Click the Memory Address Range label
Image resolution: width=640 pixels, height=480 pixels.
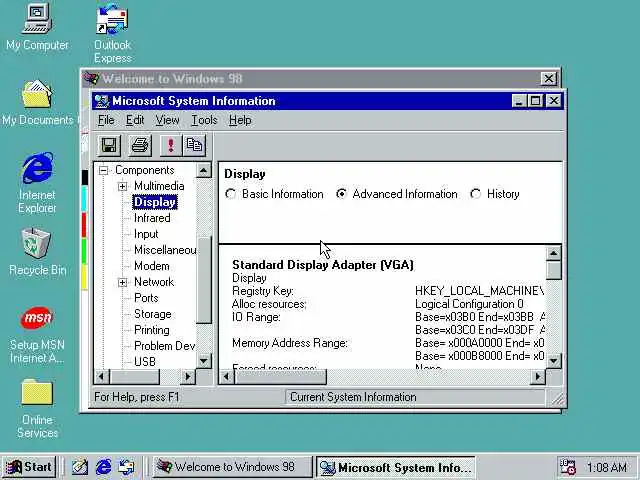(290, 343)
